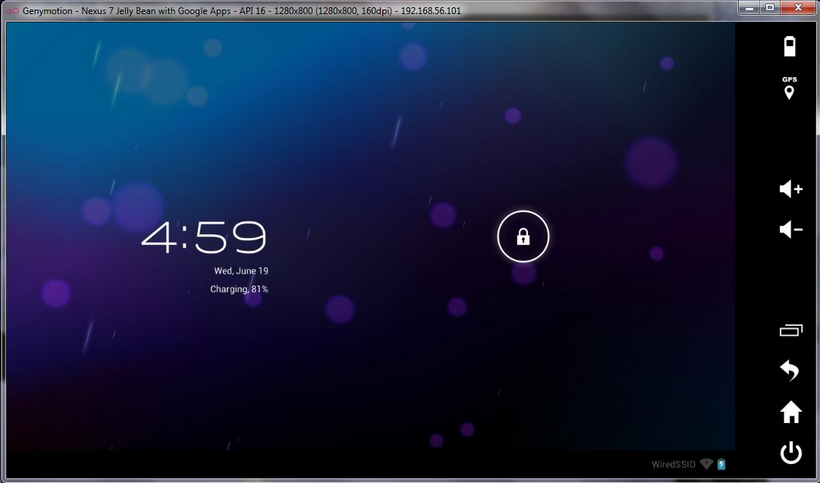Viewport: 820px width, 483px height.
Task: Open the Genymotion battery widget
Action: point(789,47)
